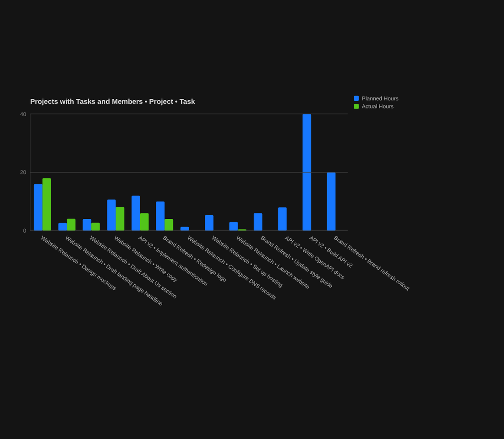Screen dimensions: 504x439
Task: Click the blue bar for Launch website
Action: click(233, 226)
